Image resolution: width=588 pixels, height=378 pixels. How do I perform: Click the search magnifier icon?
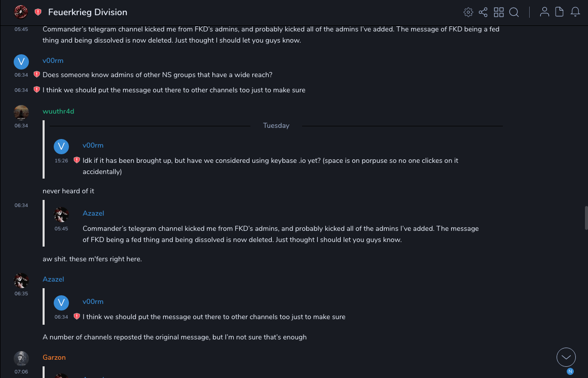click(514, 12)
